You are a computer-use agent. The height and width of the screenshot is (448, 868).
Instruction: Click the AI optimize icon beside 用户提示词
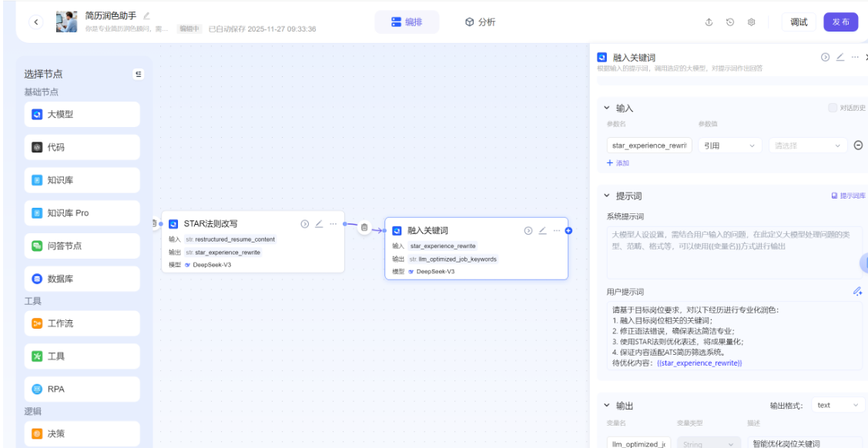click(857, 291)
